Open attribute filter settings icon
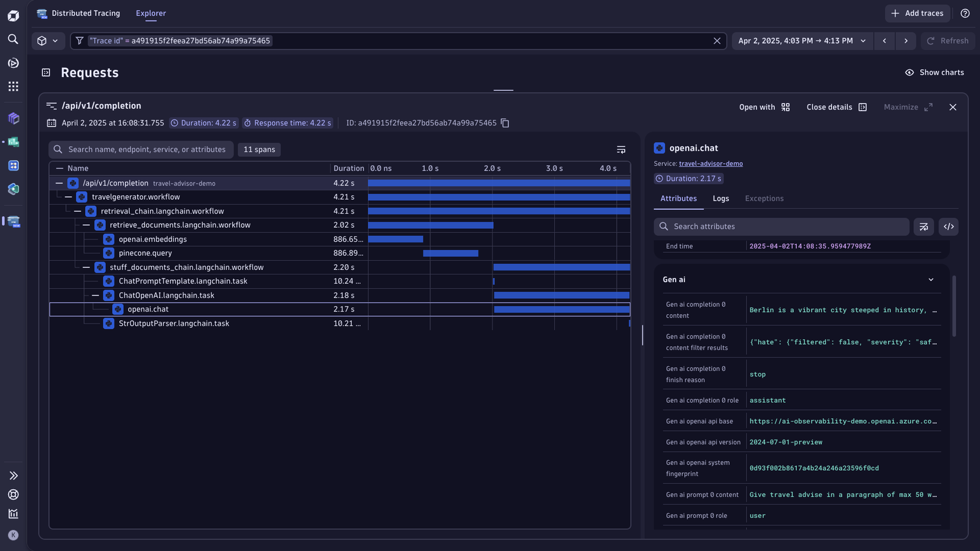Image resolution: width=980 pixels, height=551 pixels. click(x=924, y=227)
